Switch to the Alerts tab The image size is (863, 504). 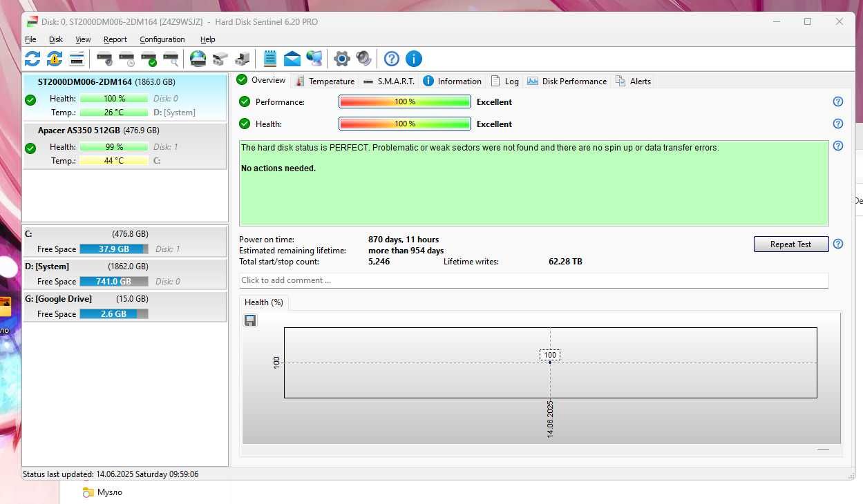coord(633,81)
